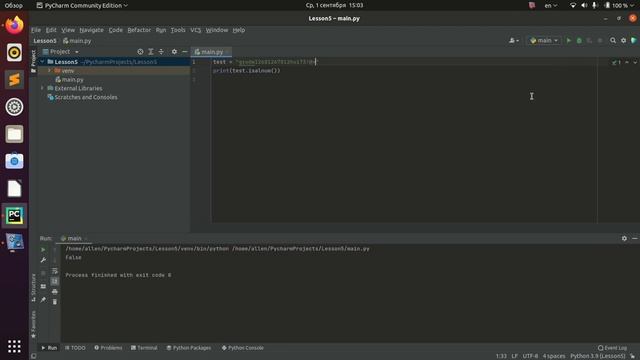Clear all Run console output trash icon

(x=55, y=302)
